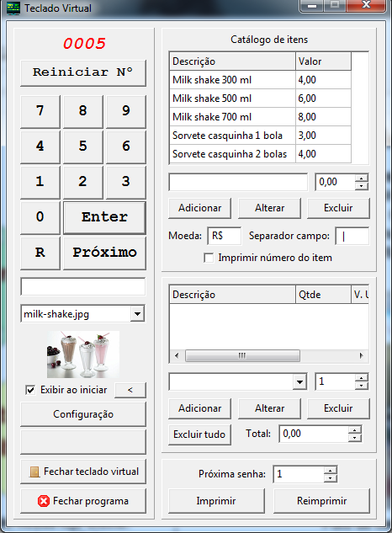Increase catalog item value spinner up
This screenshot has width=392, height=533.
pyautogui.click(x=362, y=178)
